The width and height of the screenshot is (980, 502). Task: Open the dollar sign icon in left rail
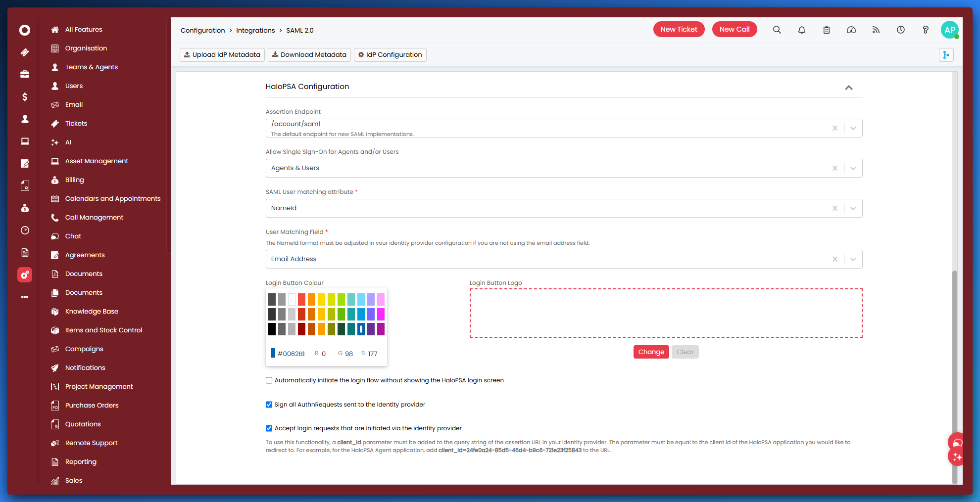25,97
